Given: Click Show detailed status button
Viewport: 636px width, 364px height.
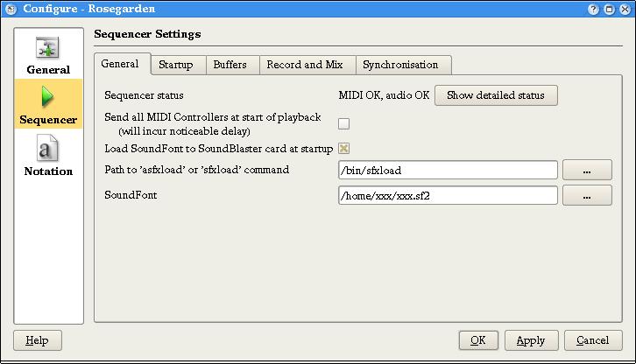Looking at the screenshot, I should pyautogui.click(x=496, y=95).
